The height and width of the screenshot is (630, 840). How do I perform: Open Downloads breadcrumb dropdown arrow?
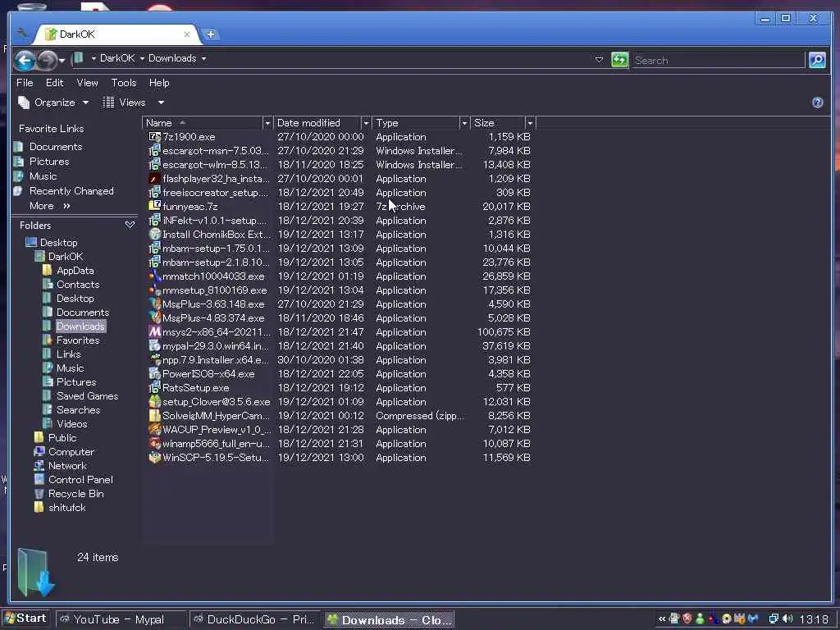click(204, 58)
